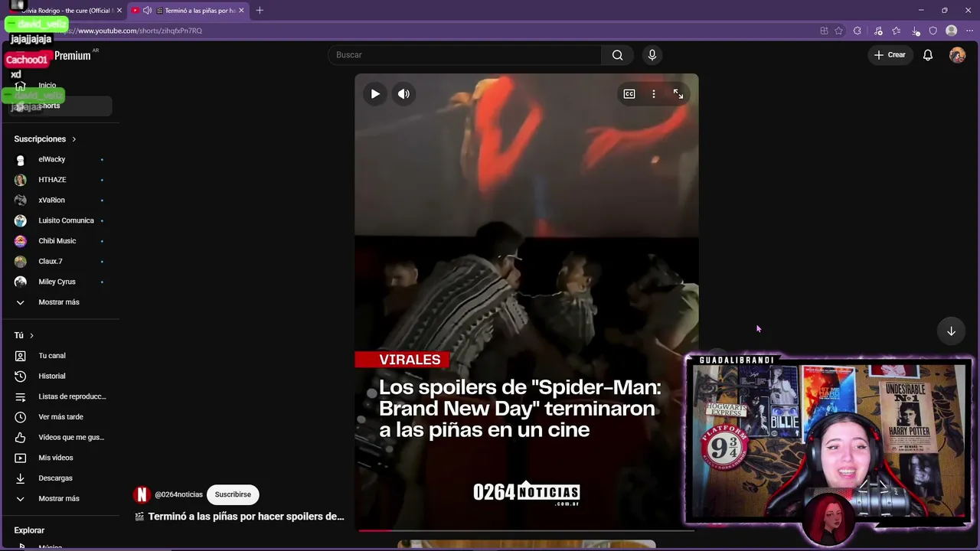Start voice search with the microphone
Image resolution: width=980 pixels, height=551 pixels.
coord(652,55)
